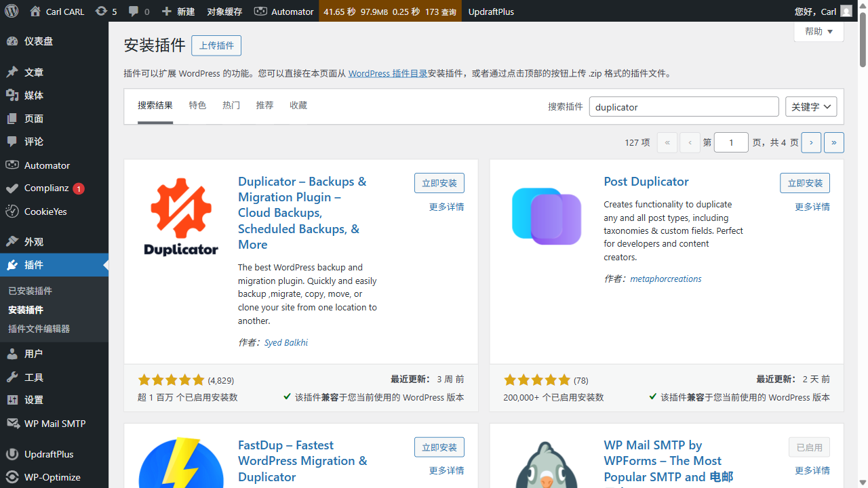Image resolution: width=868 pixels, height=488 pixels.
Task: Click the WP Mail SMTP envelope icon
Action: pyautogui.click(x=13, y=423)
